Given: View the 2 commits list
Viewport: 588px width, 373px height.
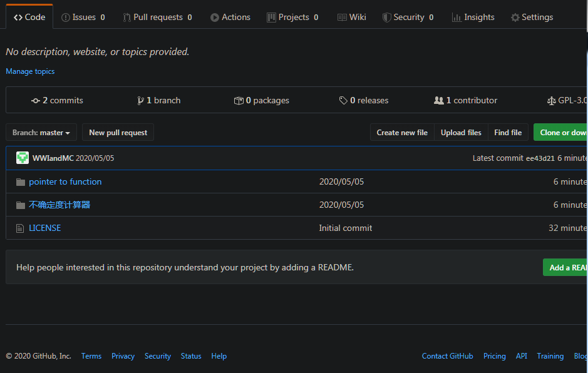Looking at the screenshot, I should point(57,101).
